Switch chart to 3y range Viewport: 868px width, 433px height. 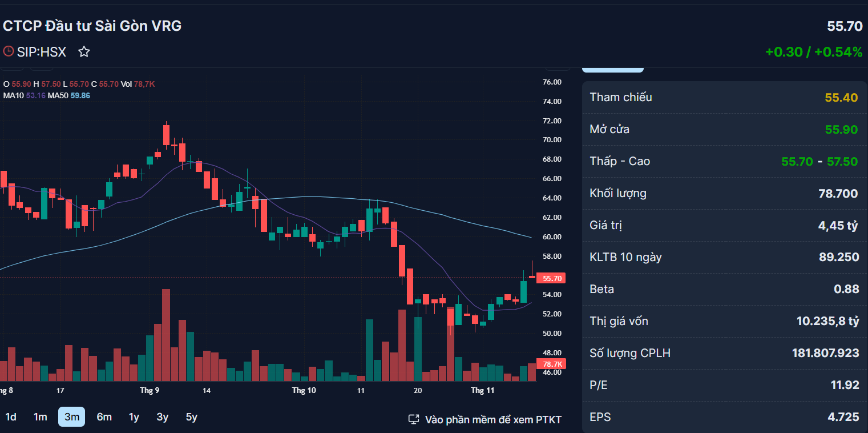[163, 417]
